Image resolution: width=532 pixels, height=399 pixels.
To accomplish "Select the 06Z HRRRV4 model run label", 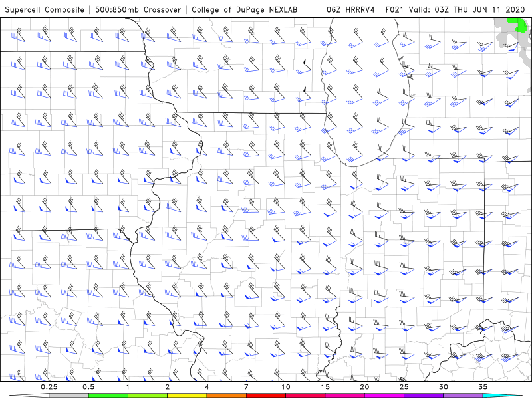I will [x=350, y=9].
